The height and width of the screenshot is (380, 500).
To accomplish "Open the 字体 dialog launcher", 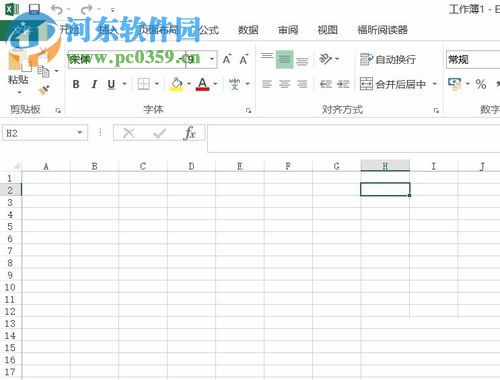I will [248, 110].
